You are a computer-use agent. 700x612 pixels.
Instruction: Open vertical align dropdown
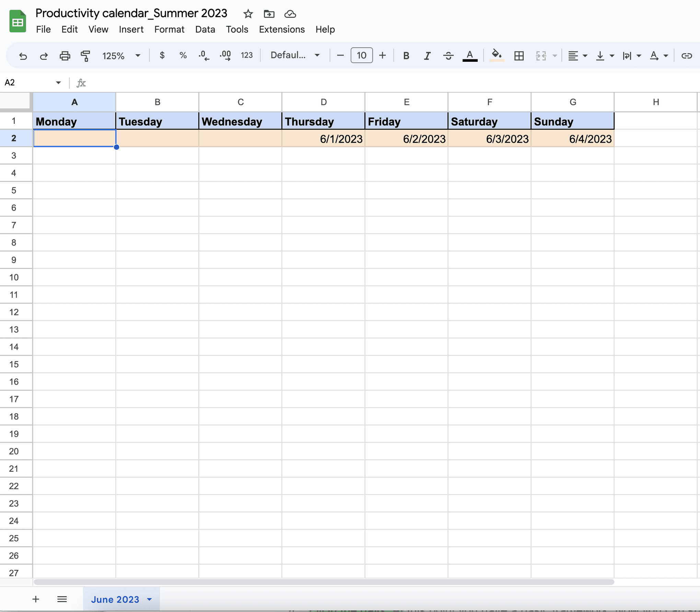pyautogui.click(x=604, y=56)
